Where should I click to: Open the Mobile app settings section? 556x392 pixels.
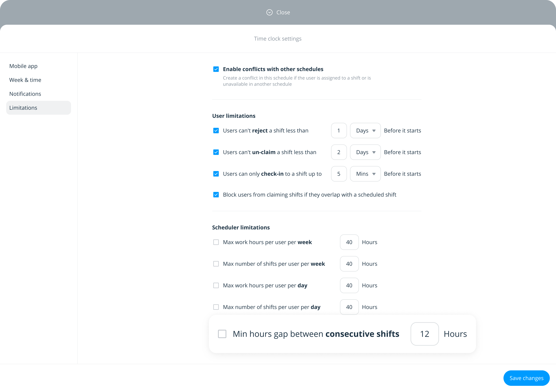pos(24,66)
